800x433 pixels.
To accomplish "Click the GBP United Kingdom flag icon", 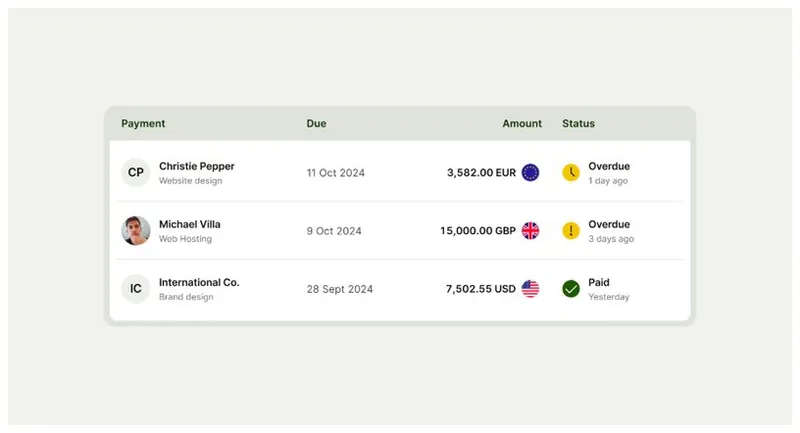I will coord(530,230).
